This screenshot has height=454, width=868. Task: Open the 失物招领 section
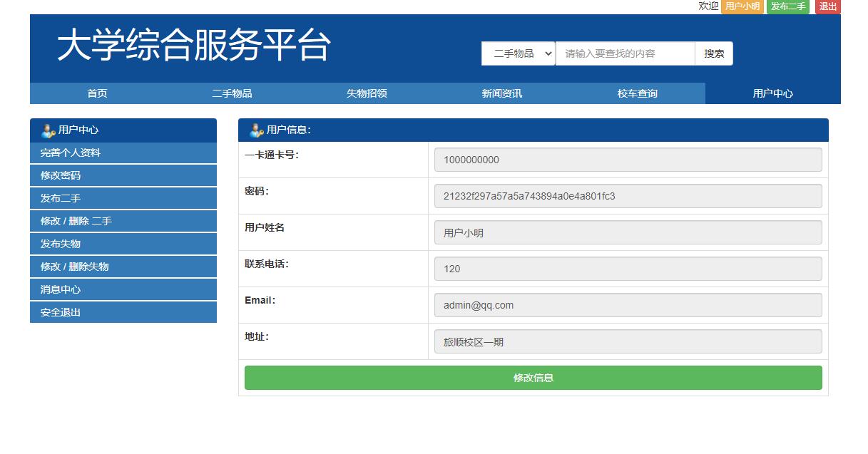point(366,93)
